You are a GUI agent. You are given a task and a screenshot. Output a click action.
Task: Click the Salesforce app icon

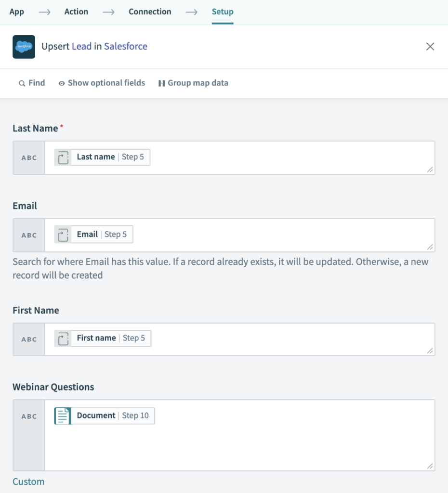23,47
